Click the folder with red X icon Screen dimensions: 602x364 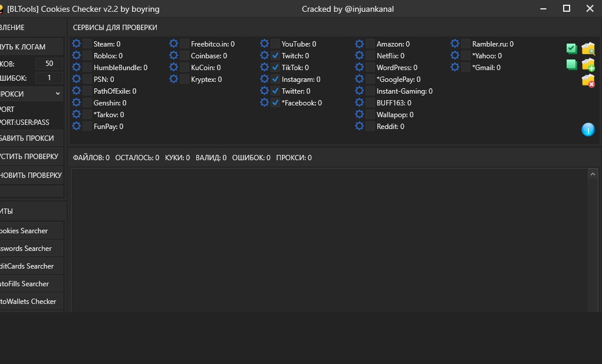[588, 81]
